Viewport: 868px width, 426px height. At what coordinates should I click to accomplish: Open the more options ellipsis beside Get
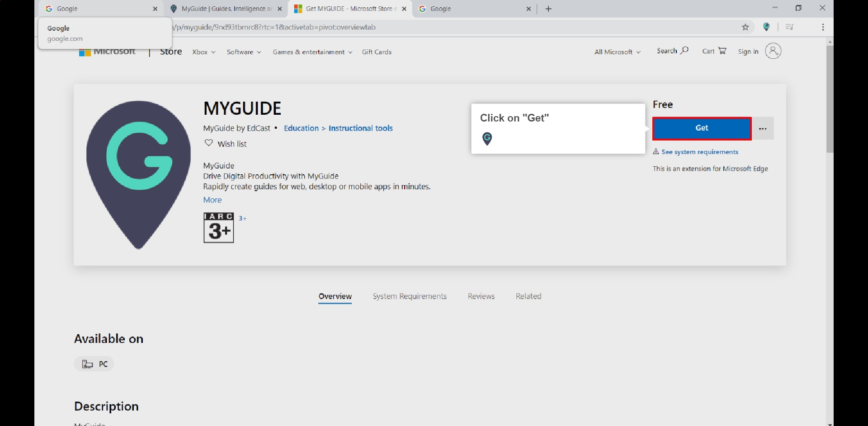coord(763,128)
